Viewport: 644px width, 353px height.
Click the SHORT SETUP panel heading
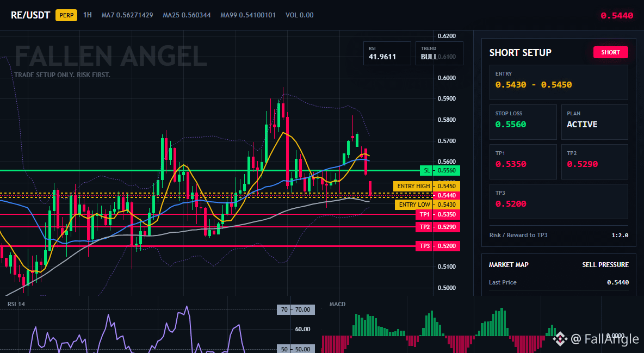point(521,53)
